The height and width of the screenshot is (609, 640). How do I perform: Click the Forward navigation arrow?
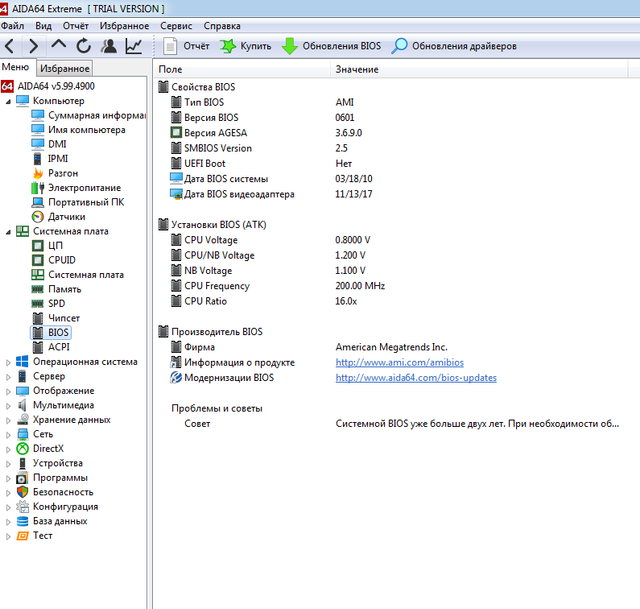click(x=33, y=46)
